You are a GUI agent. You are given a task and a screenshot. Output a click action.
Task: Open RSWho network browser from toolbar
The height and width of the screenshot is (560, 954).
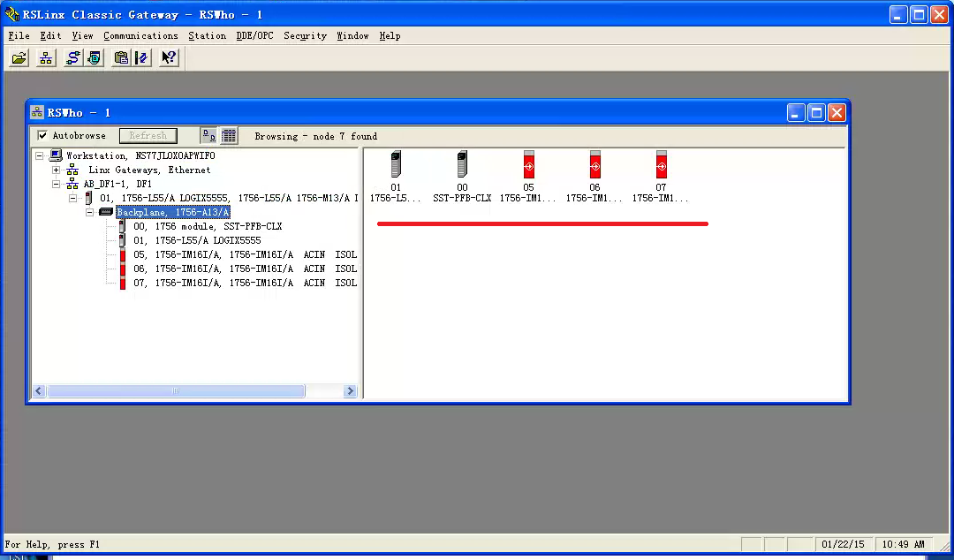pos(45,58)
